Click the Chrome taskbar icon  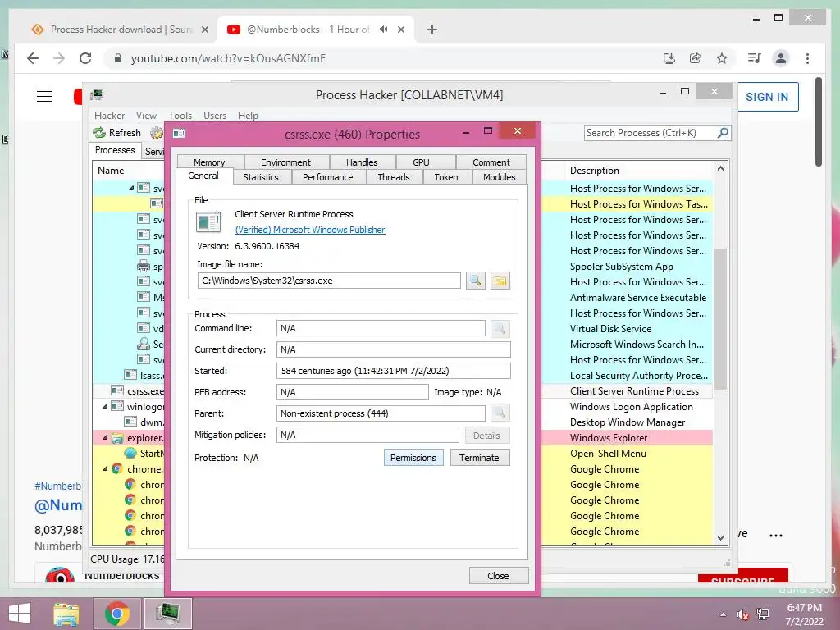pyautogui.click(x=116, y=614)
